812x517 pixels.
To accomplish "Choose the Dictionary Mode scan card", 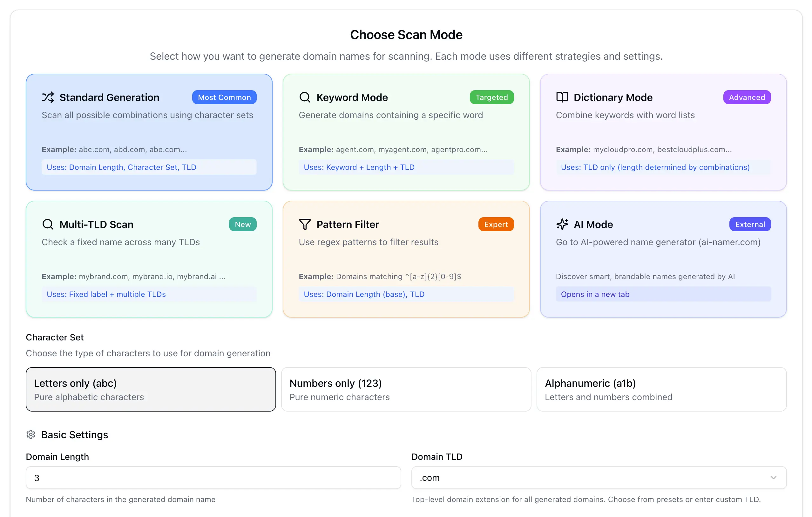I will (x=663, y=131).
